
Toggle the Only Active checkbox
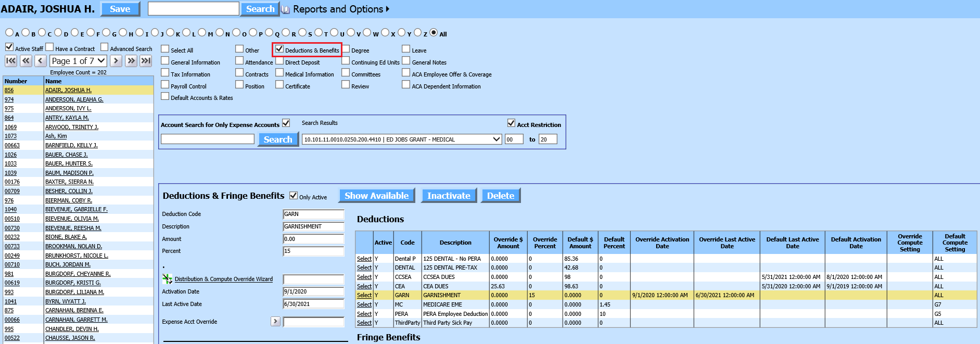[294, 196]
